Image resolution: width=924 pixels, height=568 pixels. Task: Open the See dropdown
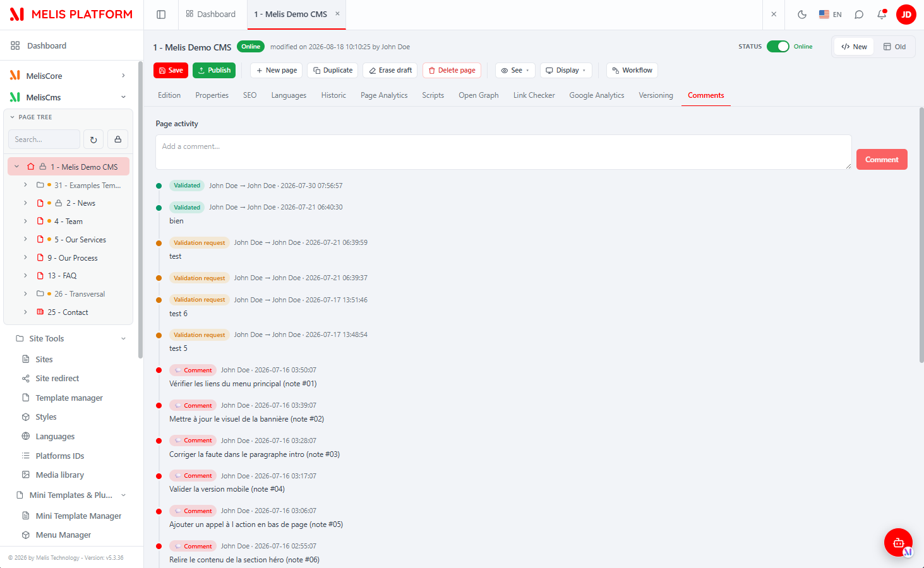point(515,71)
